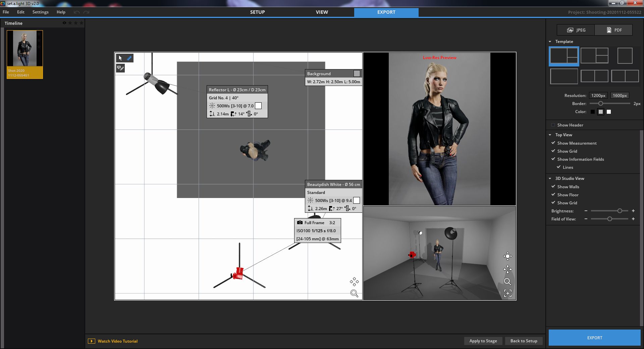Enable the Show Header checkbox
The image size is (644, 349).
[x=553, y=125]
